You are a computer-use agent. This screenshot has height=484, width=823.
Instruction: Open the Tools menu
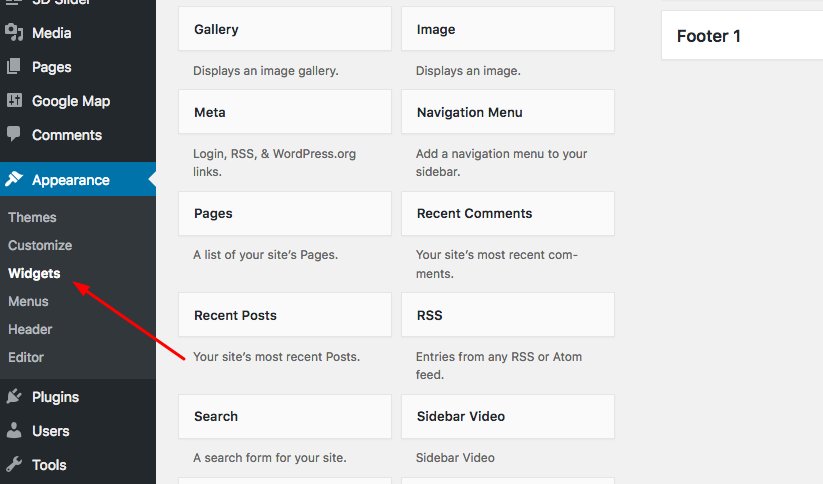[x=78, y=465]
